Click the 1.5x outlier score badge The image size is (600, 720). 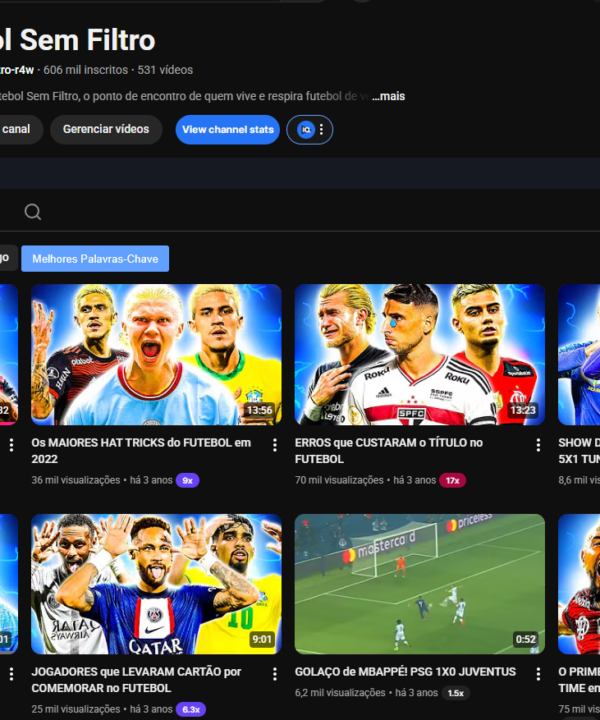[x=455, y=693]
